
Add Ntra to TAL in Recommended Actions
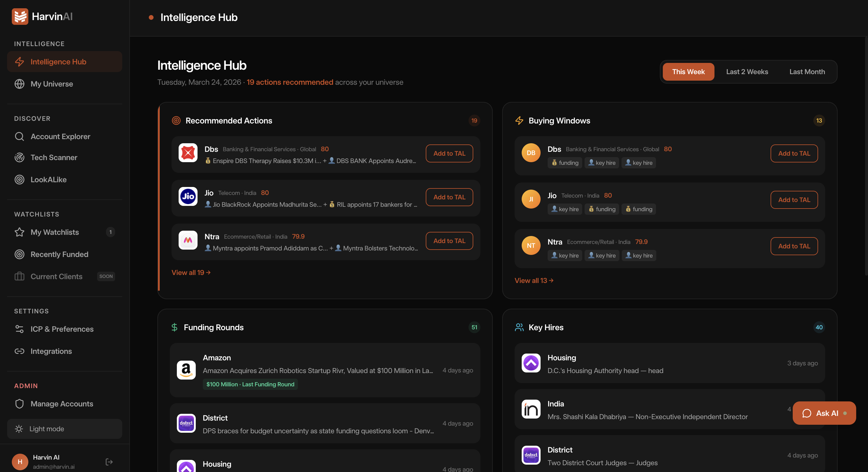(x=449, y=241)
